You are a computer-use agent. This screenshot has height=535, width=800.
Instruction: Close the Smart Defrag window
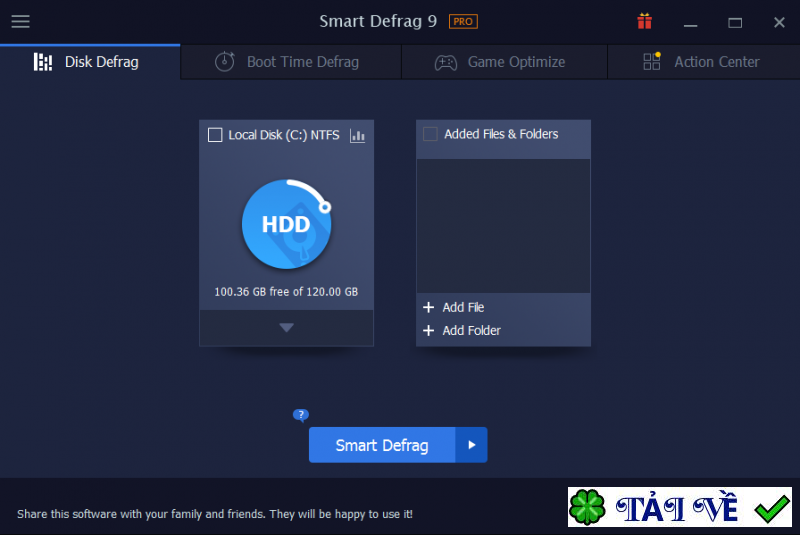(x=779, y=22)
